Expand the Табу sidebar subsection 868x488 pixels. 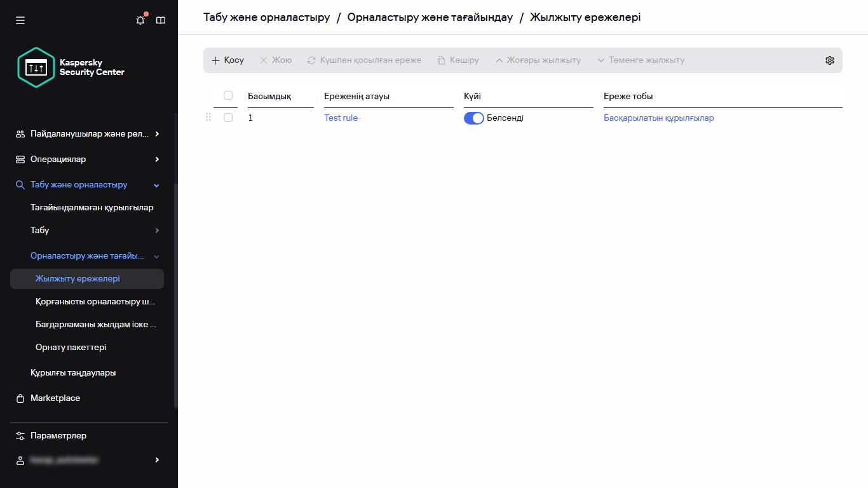pos(40,230)
